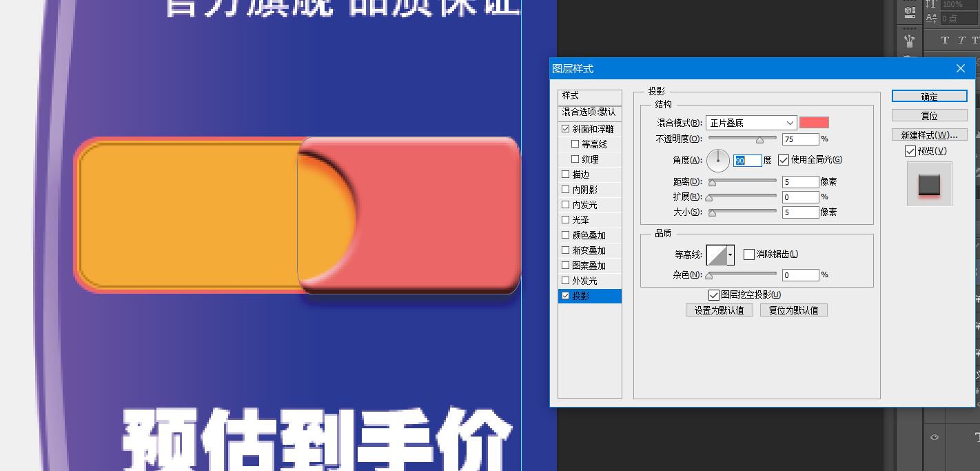Click the 距离 distance slider
Image resolution: width=980 pixels, height=471 pixels.
coord(743,182)
